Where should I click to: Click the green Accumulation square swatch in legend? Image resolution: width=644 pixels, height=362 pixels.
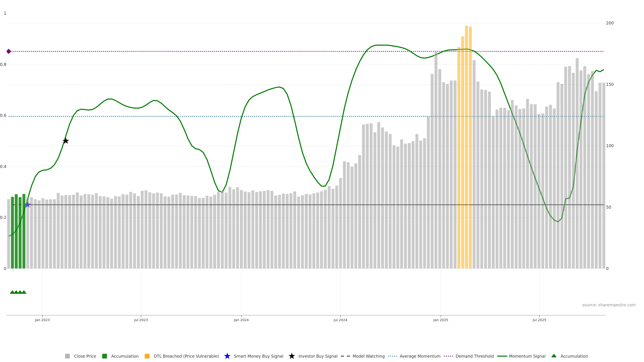pos(104,356)
